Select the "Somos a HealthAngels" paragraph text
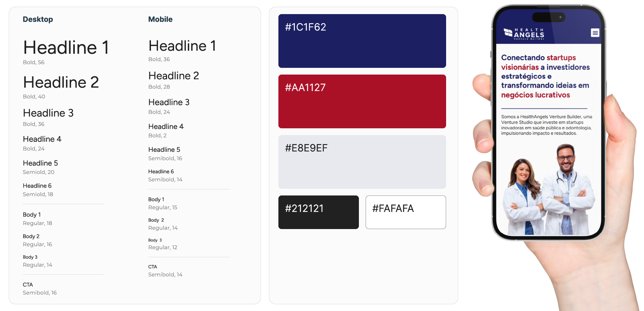 pyautogui.click(x=546, y=125)
